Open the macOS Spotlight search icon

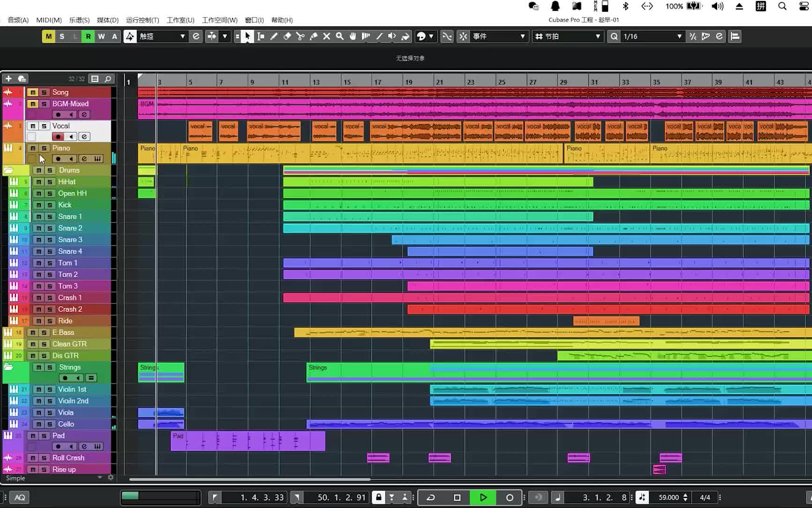(x=782, y=6)
